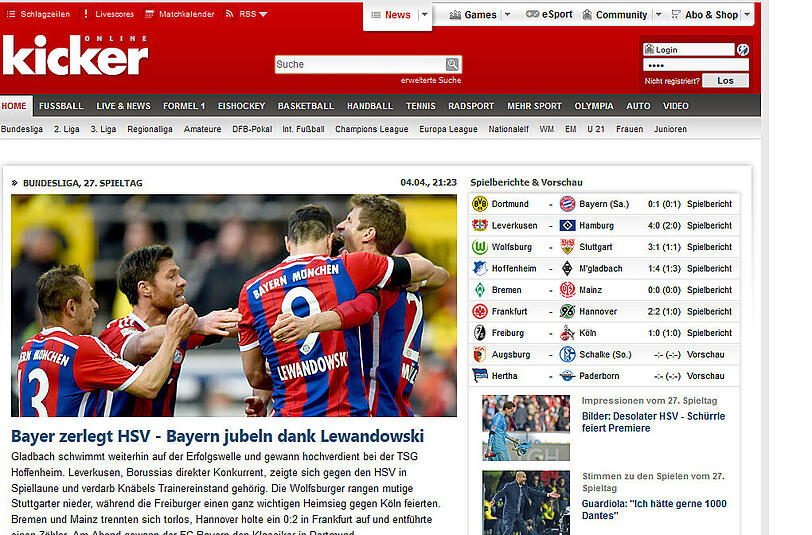Select OLYMPIA menu item
The width and height of the screenshot is (812, 535).
[x=593, y=106]
